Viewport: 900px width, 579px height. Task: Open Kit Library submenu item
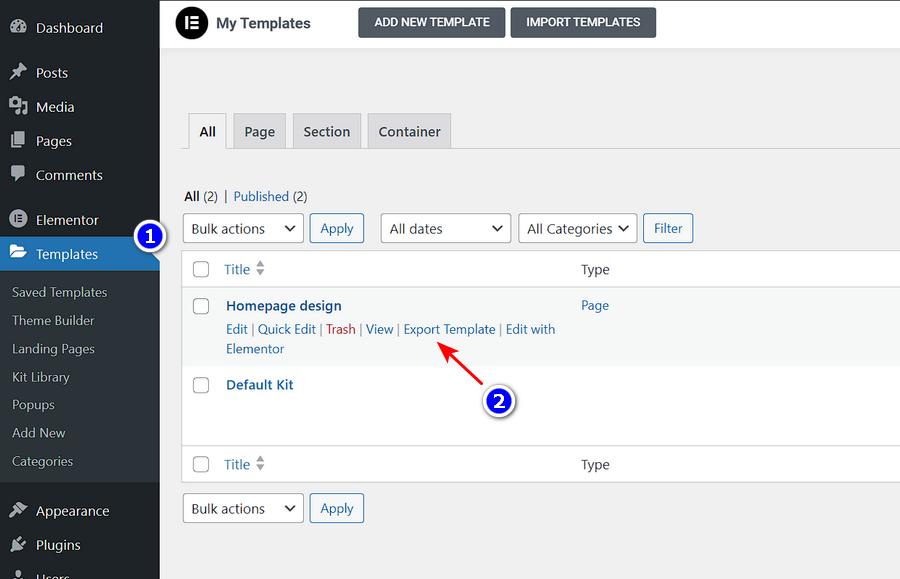[x=41, y=376]
